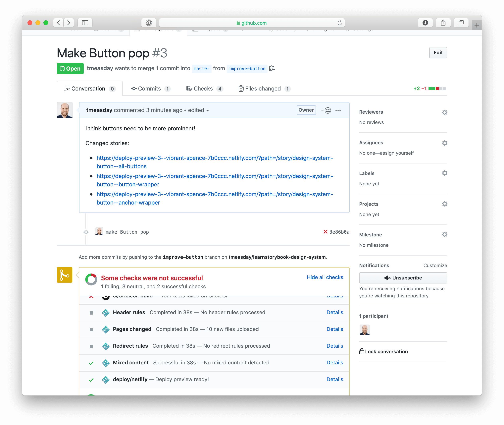
Task: View Details for Redirect rules check
Action: pyautogui.click(x=335, y=346)
